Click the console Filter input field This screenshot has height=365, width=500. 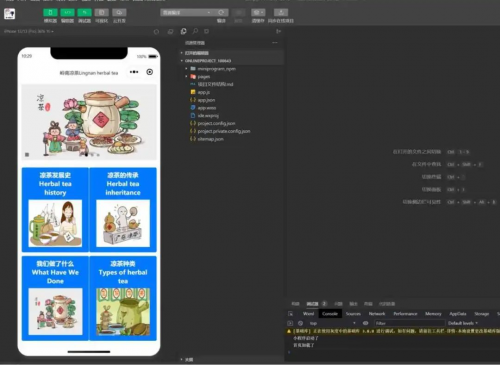point(409,323)
